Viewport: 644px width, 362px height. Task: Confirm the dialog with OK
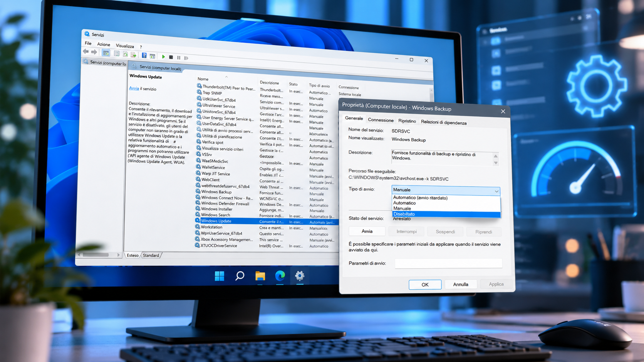coord(425,285)
